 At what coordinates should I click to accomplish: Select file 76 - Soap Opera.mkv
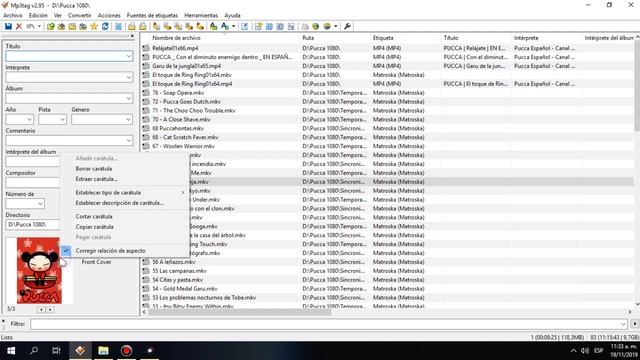click(x=178, y=93)
